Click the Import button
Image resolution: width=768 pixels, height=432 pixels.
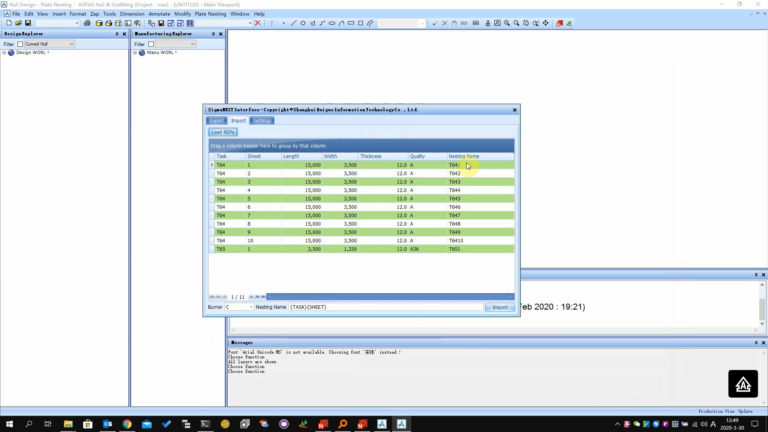[x=500, y=307]
